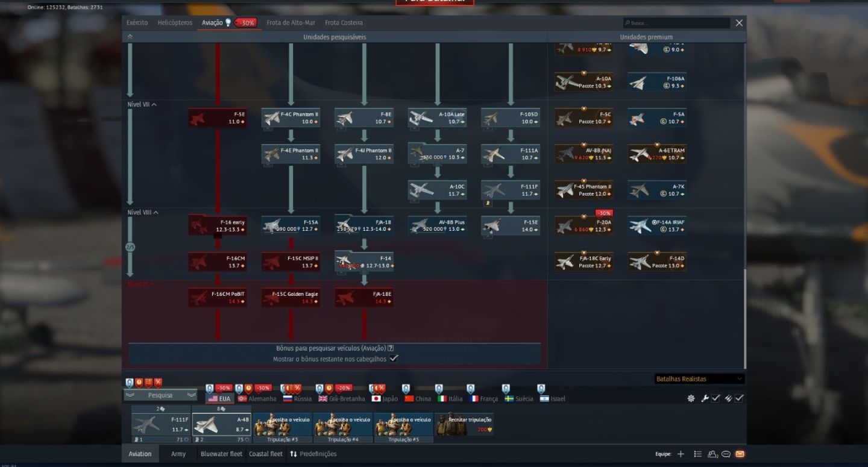This screenshot has width=868, height=467.
Task: Select the F-16CM PoBIT aircraft
Action: click(x=218, y=298)
